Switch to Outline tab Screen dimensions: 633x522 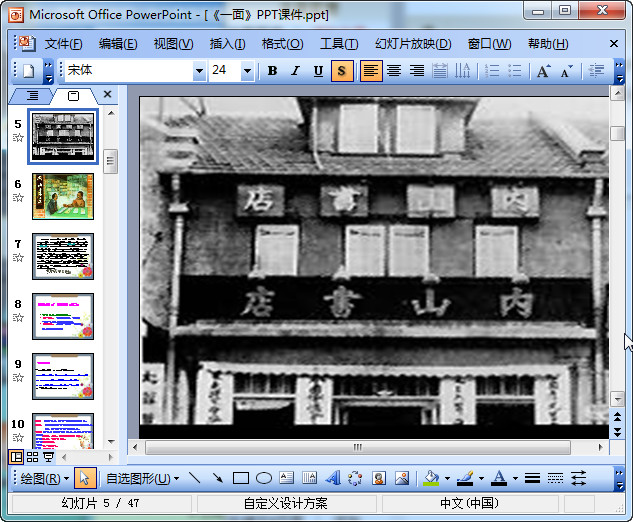pyautogui.click(x=32, y=96)
